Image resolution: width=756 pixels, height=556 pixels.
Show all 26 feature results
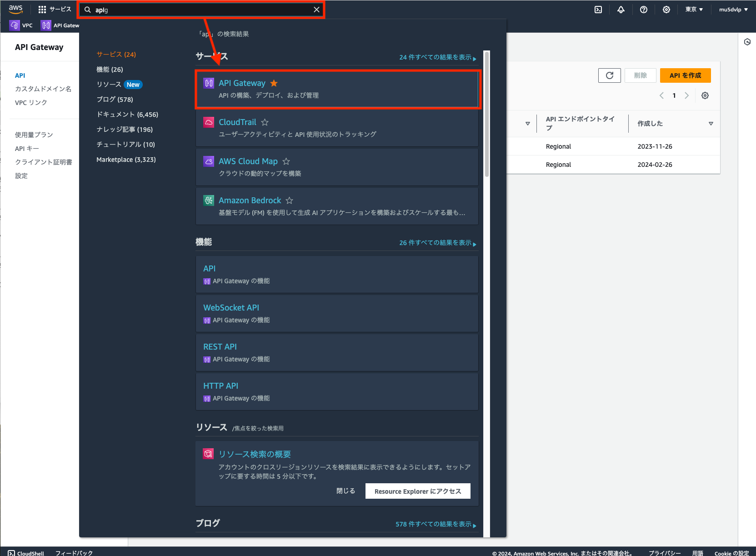coord(438,243)
